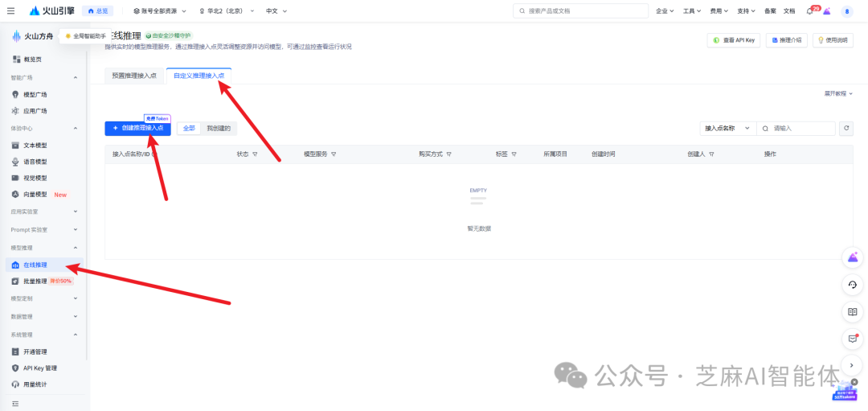Expand the 数据管理 sidebar section
Viewport: 868px width, 411px height.
click(76, 317)
